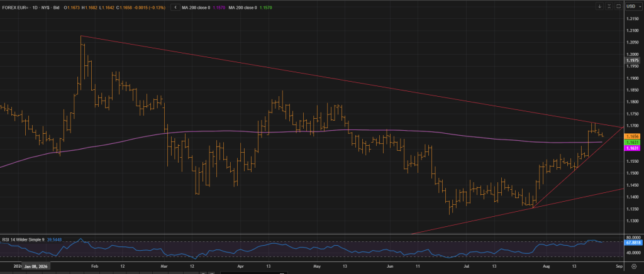
Task: Click the collapse-arrows chart icon
Action: [x=609, y=6]
